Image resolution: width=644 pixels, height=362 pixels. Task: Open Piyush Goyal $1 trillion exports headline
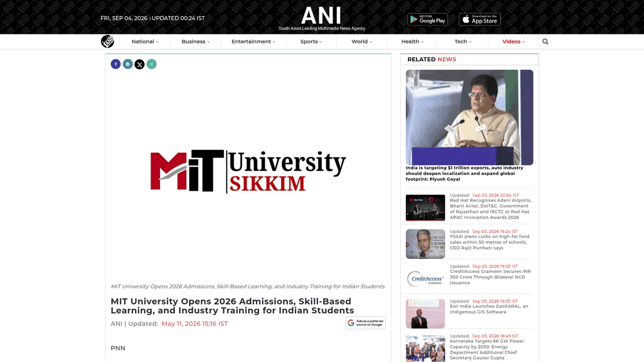pyautogui.click(x=465, y=173)
